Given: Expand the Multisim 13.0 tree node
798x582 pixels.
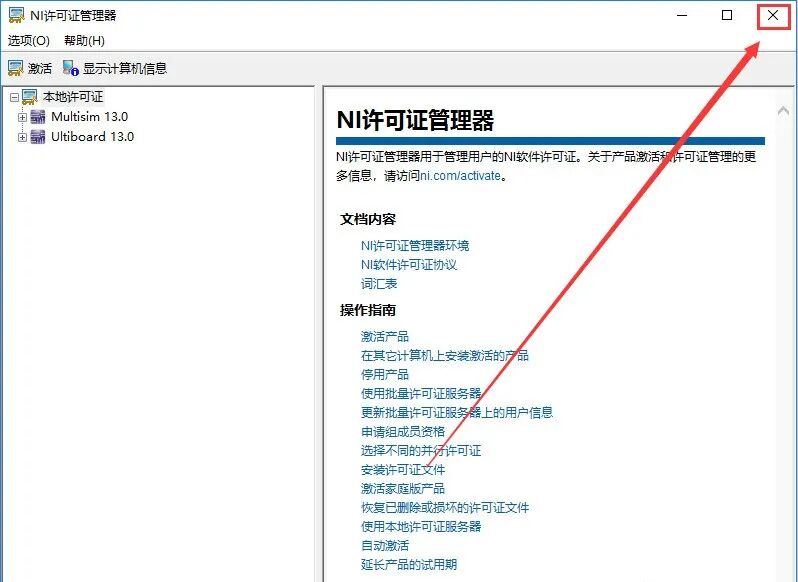Looking at the screenshot, I should 22,117.
